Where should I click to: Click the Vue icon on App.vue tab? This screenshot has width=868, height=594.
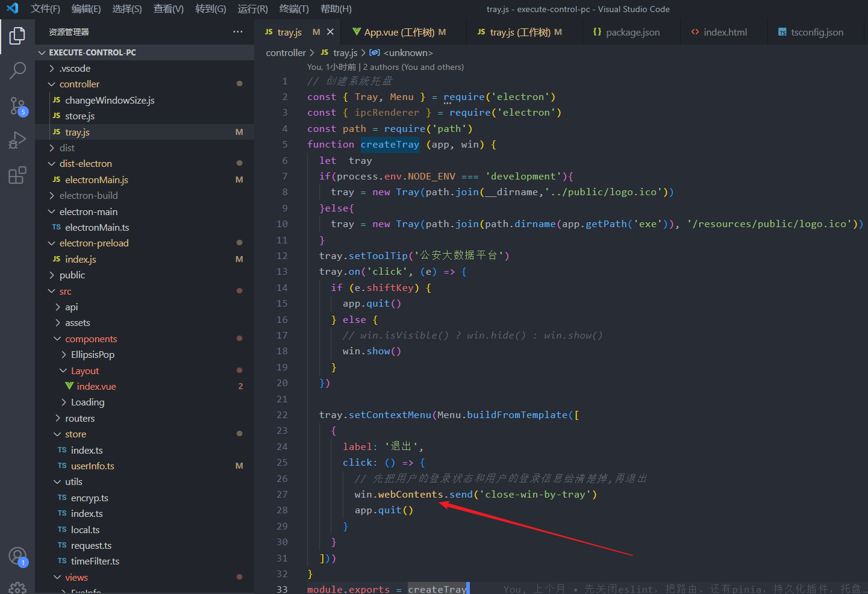pyautogui.click(x=357, y=32)
